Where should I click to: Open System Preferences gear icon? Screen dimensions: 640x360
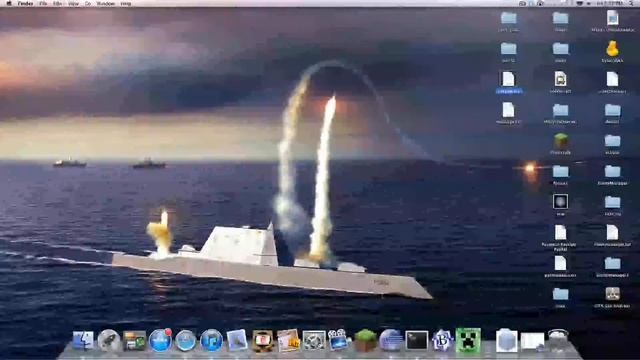pyautogui.click(x=314, y=341)
